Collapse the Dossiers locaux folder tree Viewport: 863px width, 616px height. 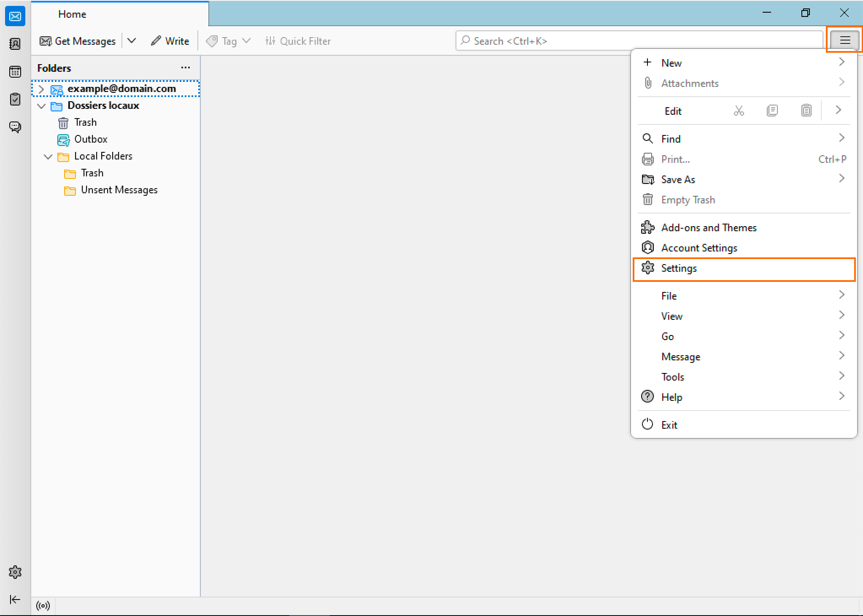pos(41,106)
